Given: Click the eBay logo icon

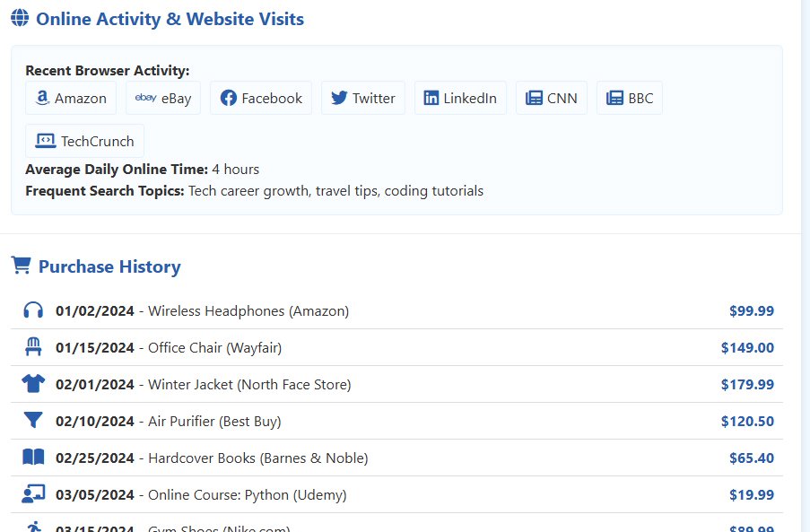Looking at the screenshot, I should pyautogui.click(x=145, y=98).
